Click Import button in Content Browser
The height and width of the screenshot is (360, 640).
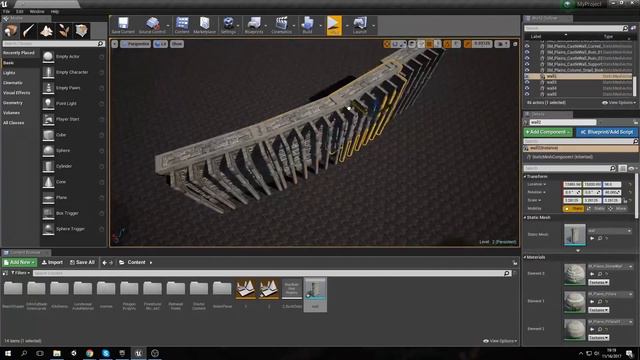click(52, 262)
